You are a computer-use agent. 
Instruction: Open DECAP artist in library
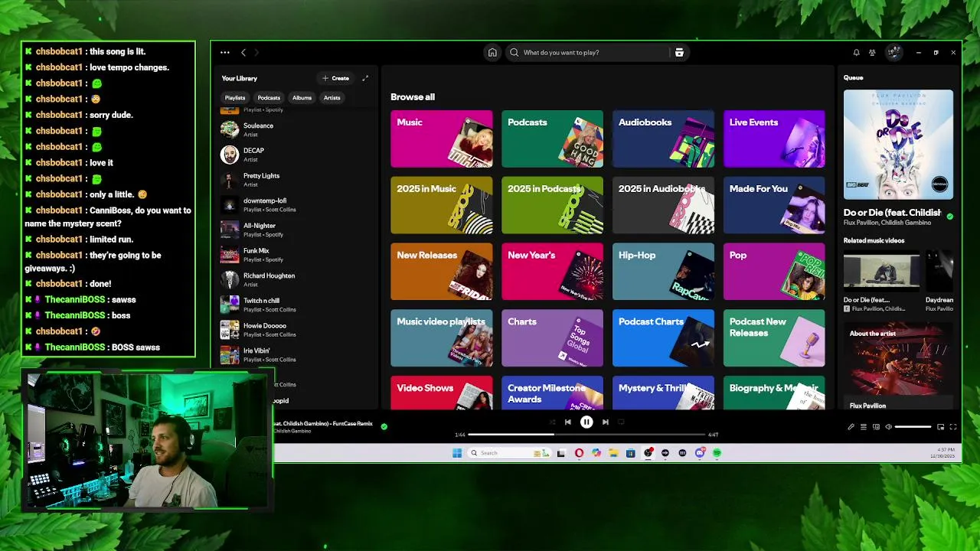tap(295, 155)
